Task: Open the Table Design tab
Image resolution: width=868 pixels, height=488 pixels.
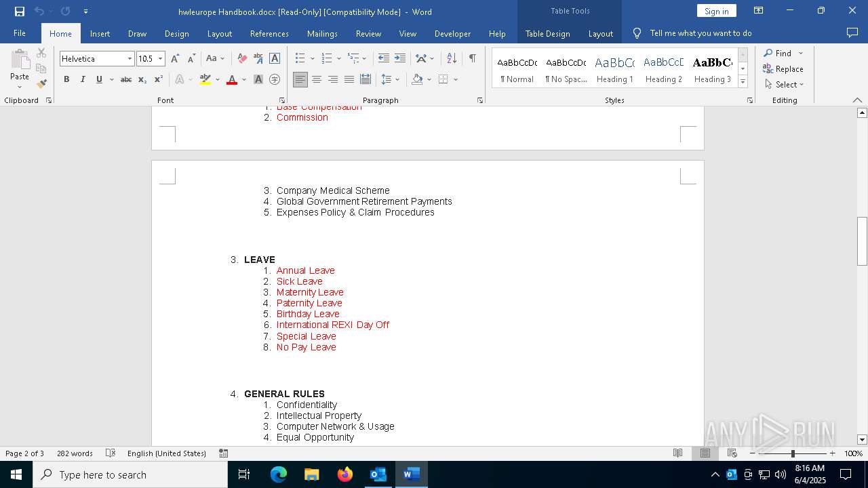Action: 547,33
